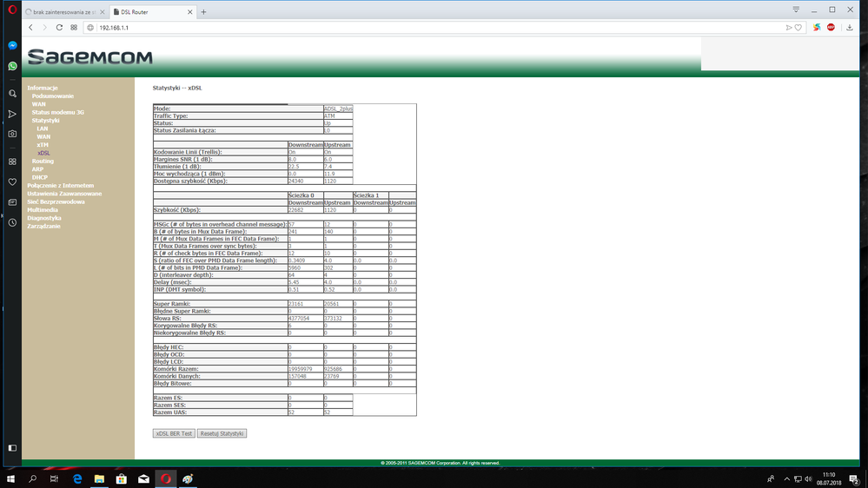Reload the router page
This screenshot has width=868, height=488.
point(59,27)
